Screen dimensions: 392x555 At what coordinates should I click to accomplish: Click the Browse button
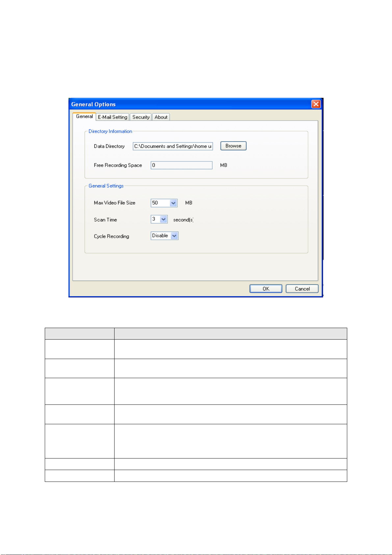coord(233,146)
